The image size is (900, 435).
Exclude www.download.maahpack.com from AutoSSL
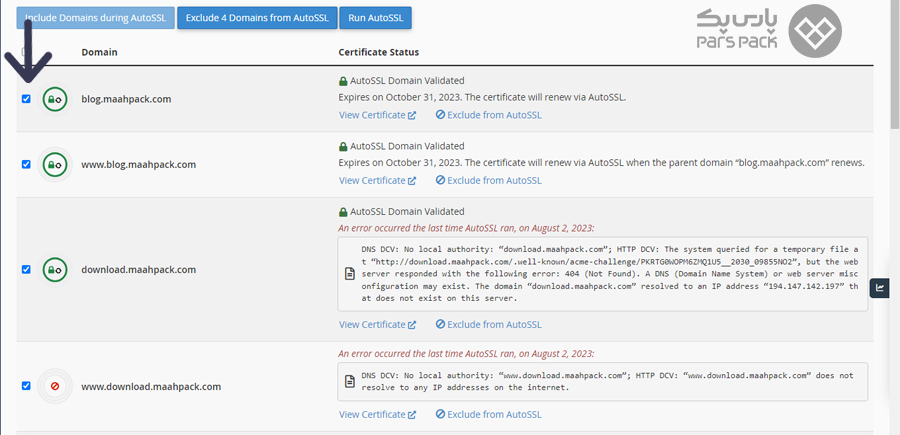coord(488,414)
